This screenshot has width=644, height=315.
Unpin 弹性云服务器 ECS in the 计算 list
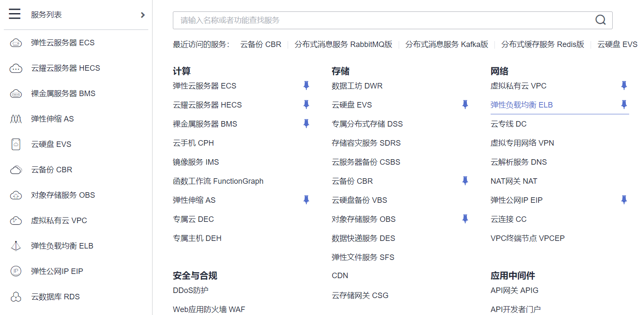click(x=306, y=86)
